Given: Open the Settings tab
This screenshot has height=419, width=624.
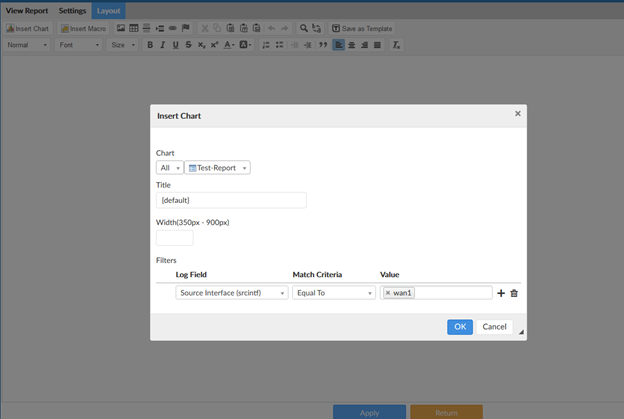Looking at the screenshot, I should (x=72, y=11).
